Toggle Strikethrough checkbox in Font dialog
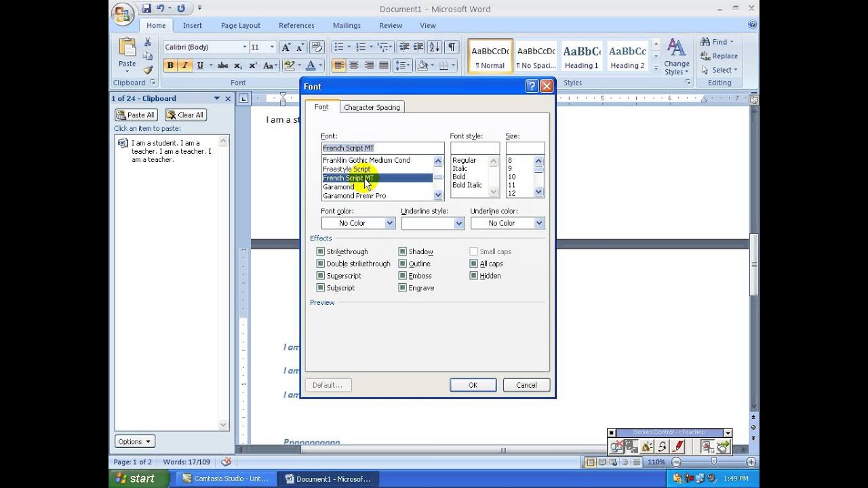This screenshot has width=868, height=488. pos(321,251)
